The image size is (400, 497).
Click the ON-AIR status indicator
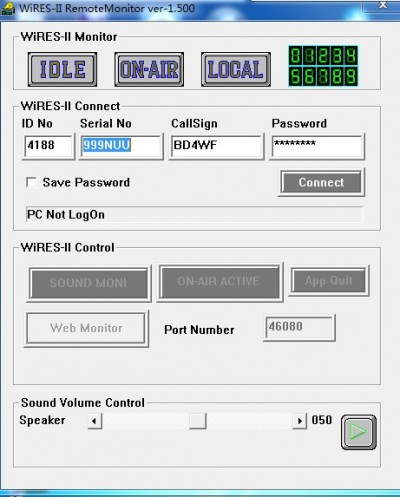click(149, 69)
